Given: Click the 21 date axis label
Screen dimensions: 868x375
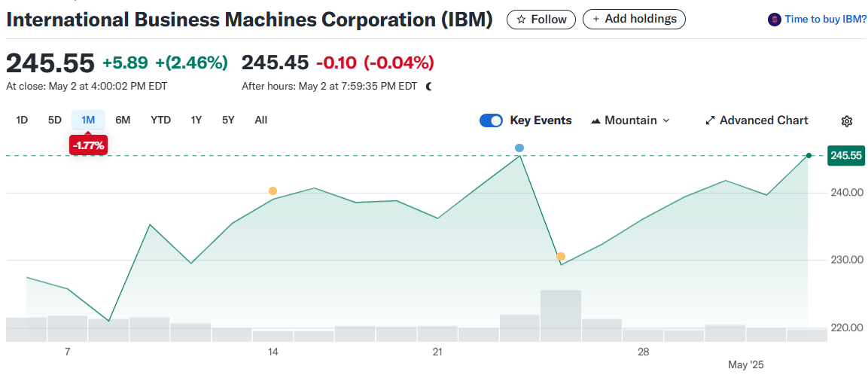Looking at the screenshot, I should tap(437, 352).
